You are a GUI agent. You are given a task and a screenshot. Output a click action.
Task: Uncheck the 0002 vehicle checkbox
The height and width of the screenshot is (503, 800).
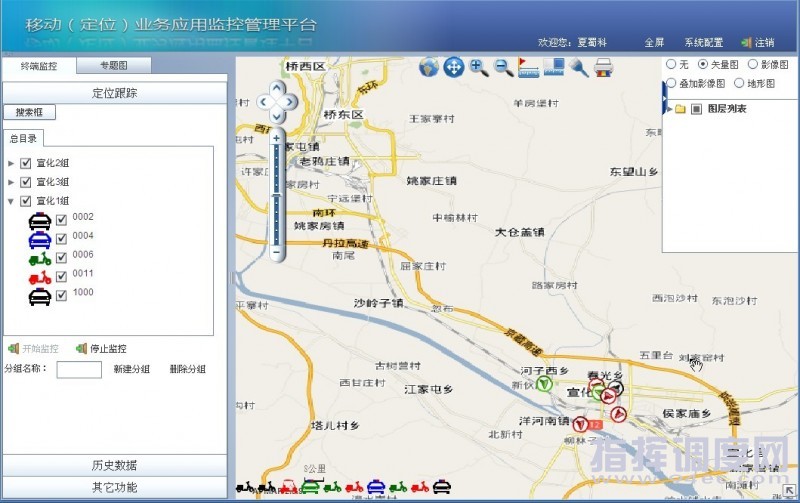(x=61, y=219)
